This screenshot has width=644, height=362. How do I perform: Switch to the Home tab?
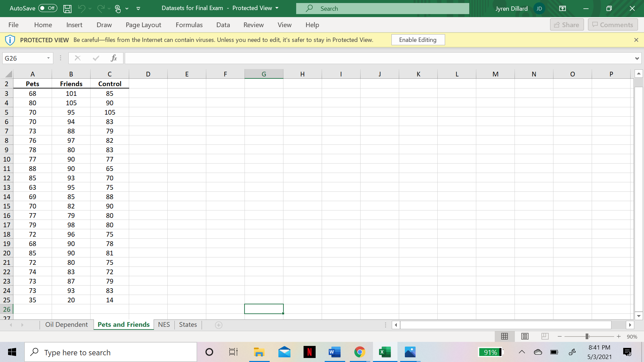tap(43, 25)
